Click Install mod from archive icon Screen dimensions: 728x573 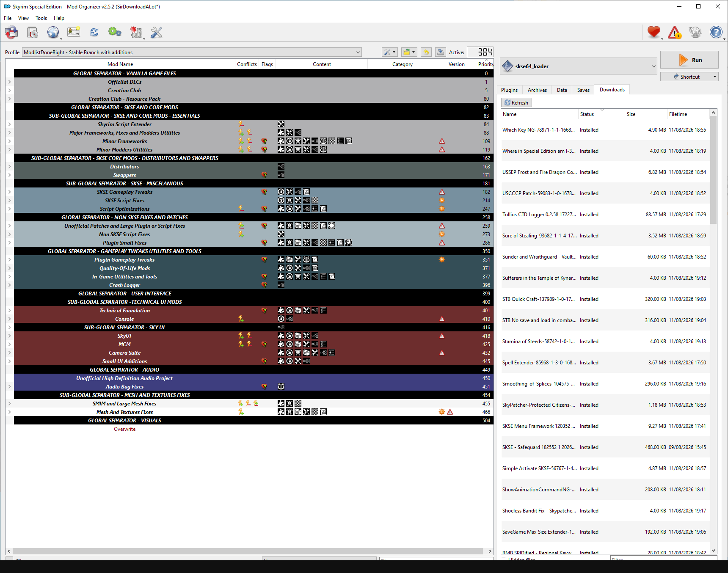click(33, 32)
